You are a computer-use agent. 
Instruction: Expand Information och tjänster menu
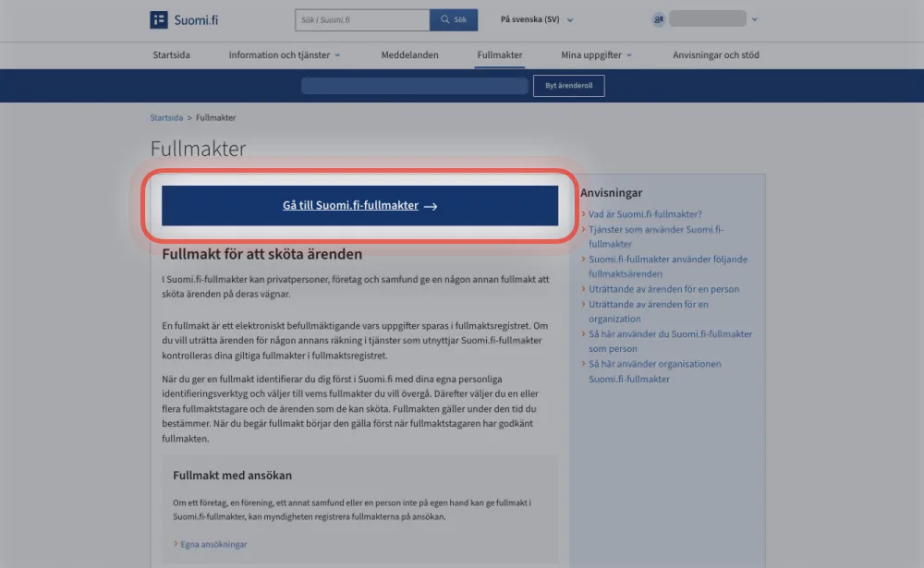point(284,54)
